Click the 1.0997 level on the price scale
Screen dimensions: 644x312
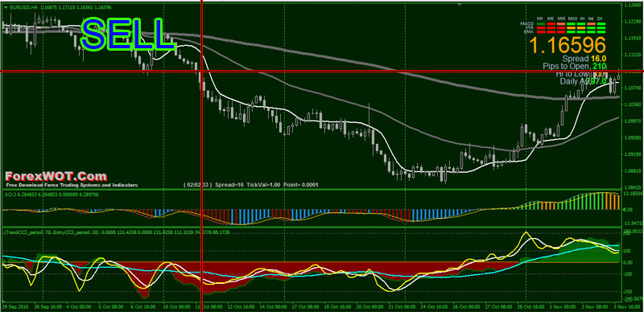pyautogui.click(x=633, y=121)
